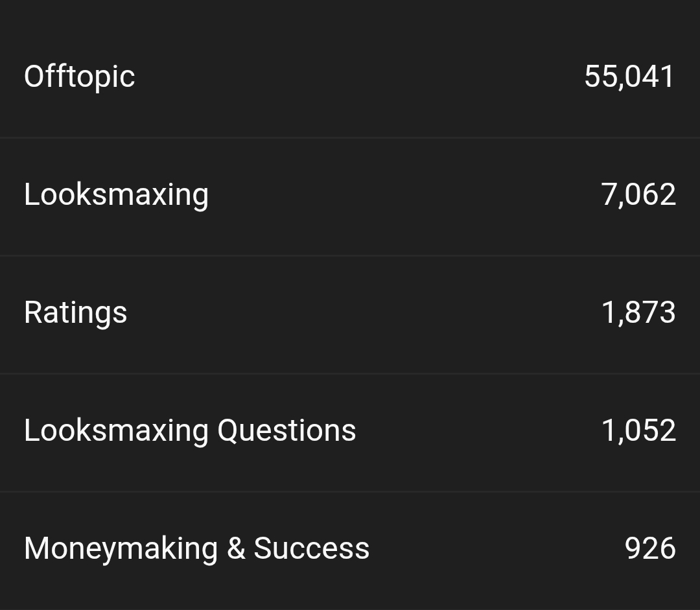700x610 pixels.
Task: Click the word Moneymaking
Action: click(x=121, y=549)
